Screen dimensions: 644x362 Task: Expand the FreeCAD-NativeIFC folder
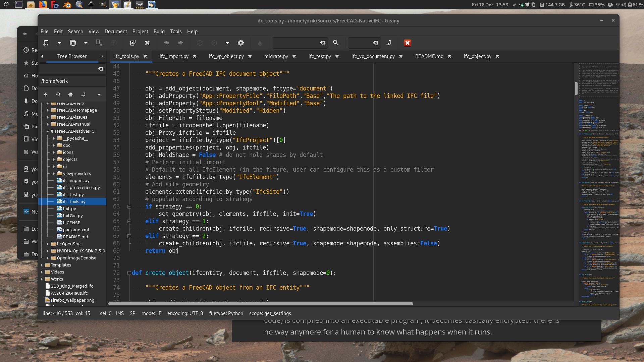(x=47, y=131)
